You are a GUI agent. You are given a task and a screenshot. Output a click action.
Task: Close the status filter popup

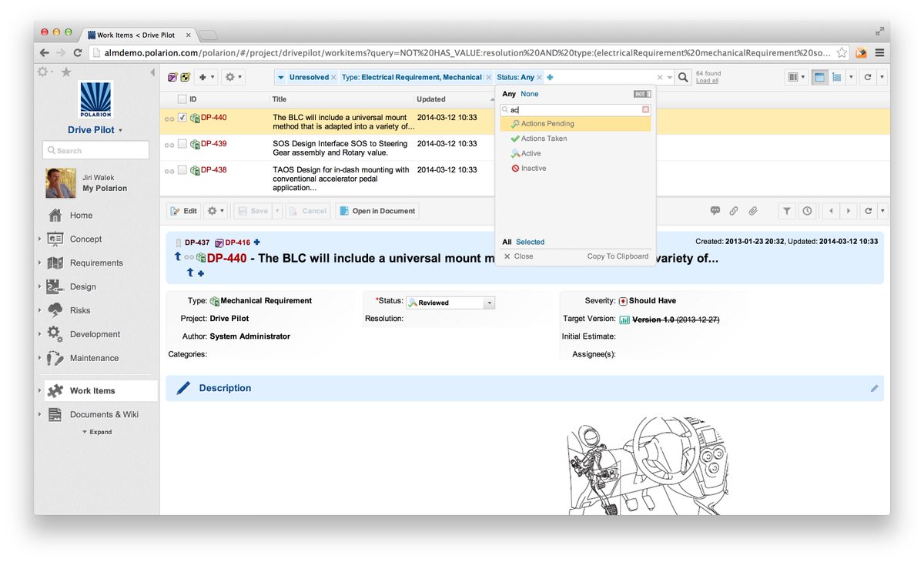coord(518,256)
